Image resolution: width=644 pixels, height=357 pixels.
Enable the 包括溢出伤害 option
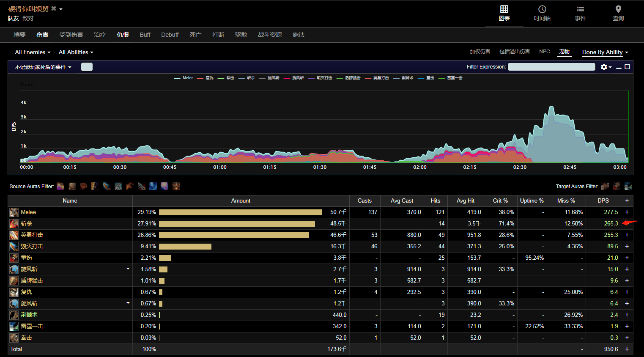pyautogui.click(x=515, y=52)
